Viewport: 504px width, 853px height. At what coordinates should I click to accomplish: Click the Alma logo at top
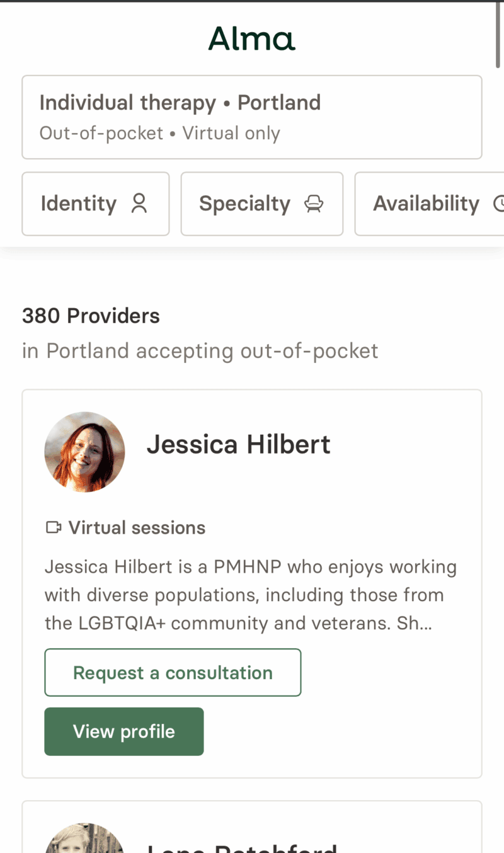pos(251,39)
